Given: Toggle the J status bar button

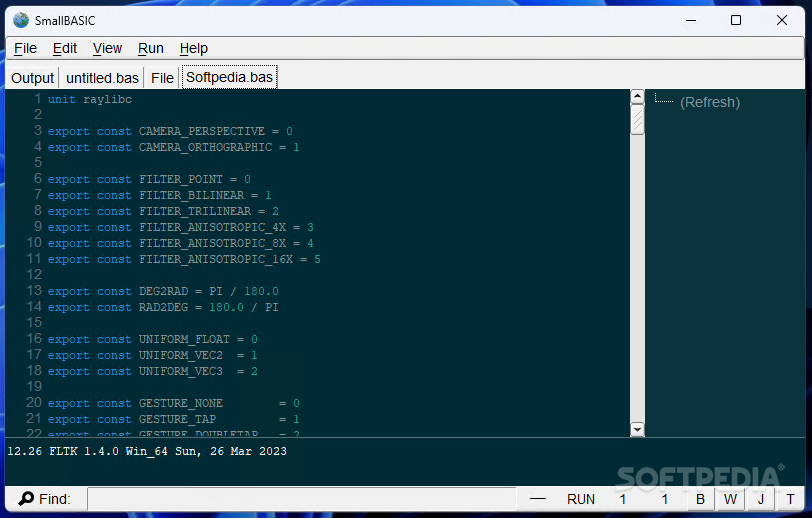Looking at the screenshot, I should (x=761, y=499).
